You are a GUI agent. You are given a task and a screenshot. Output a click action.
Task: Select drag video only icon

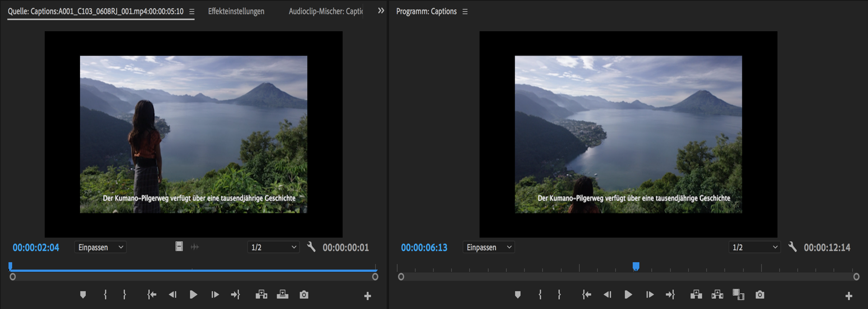point(179,247)
